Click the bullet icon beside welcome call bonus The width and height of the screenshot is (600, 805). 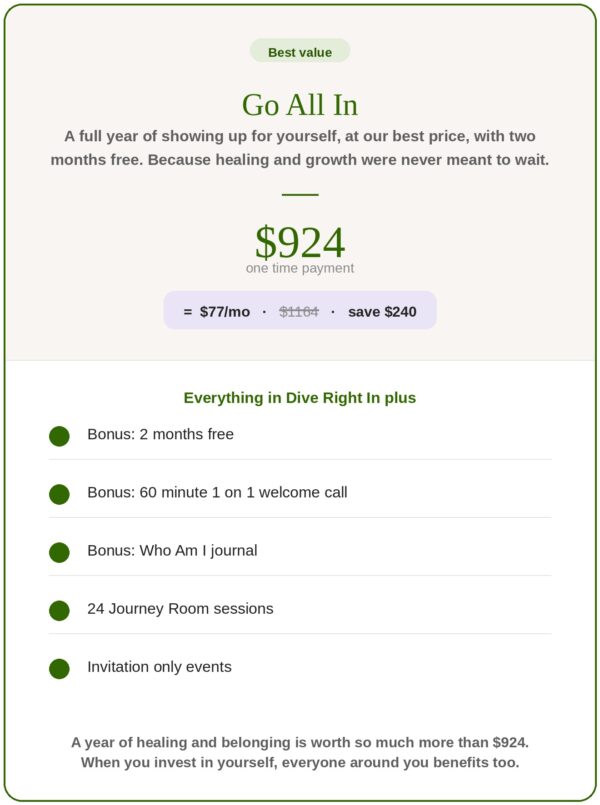(59, 494)
